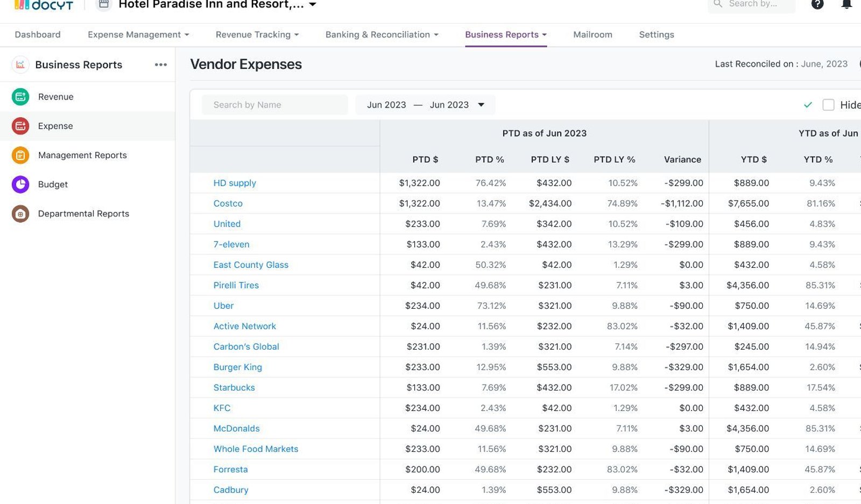Go to the Dashboard tab
The image size is (861, 504).
(x=38, y=34)
